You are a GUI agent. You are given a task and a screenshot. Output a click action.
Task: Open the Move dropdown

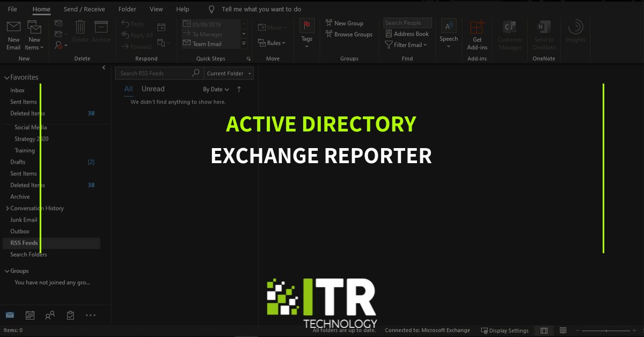pyautogui.click(x=273, y=27)
